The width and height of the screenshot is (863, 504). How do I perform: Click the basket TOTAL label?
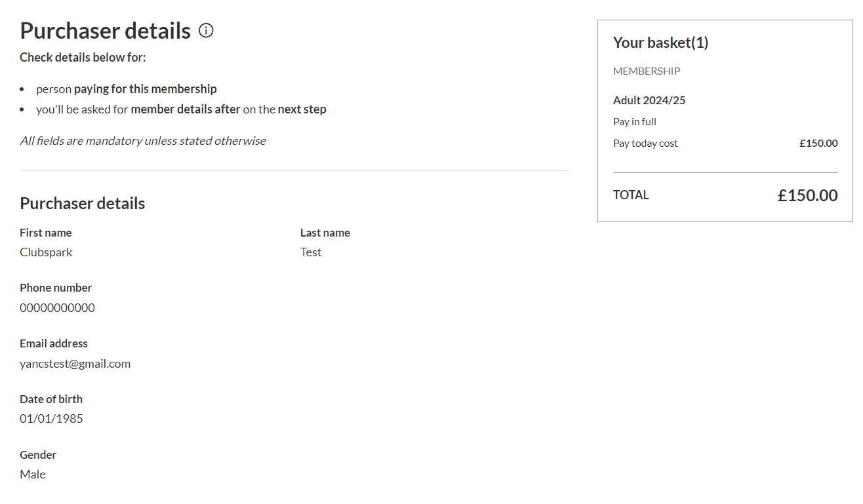coord(631,195)
